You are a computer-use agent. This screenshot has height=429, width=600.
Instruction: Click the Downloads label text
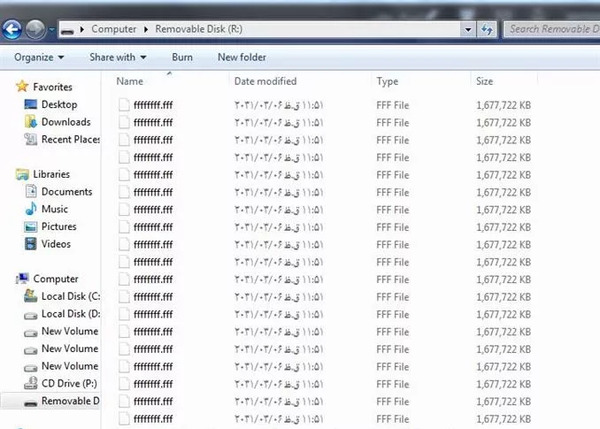66,122
